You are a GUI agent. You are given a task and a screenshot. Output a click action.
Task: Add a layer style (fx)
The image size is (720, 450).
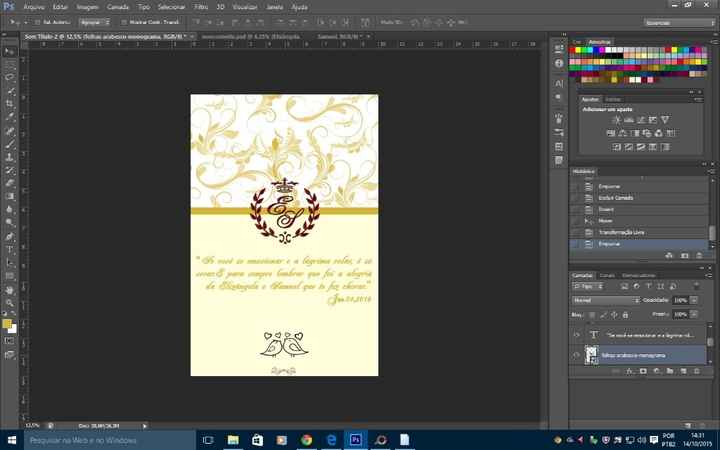click(630, 371)
